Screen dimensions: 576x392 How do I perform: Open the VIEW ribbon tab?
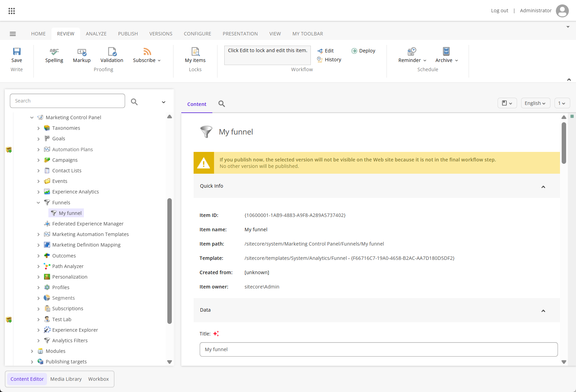click(275, 34)
